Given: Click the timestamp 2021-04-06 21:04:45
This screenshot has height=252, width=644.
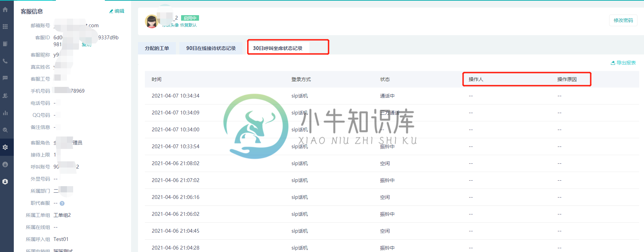Looking at the screenshot, I should [x=176, y=231].
